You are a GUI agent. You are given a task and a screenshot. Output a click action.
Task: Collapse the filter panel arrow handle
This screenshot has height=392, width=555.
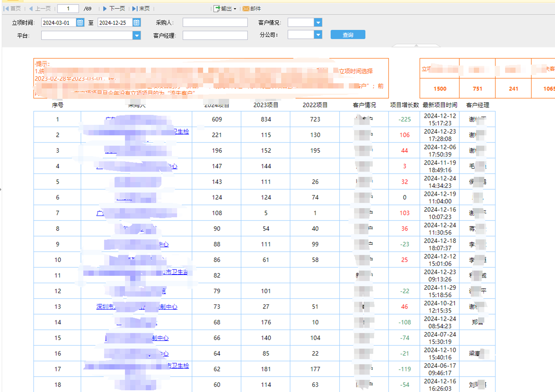(x=416, y=45)
